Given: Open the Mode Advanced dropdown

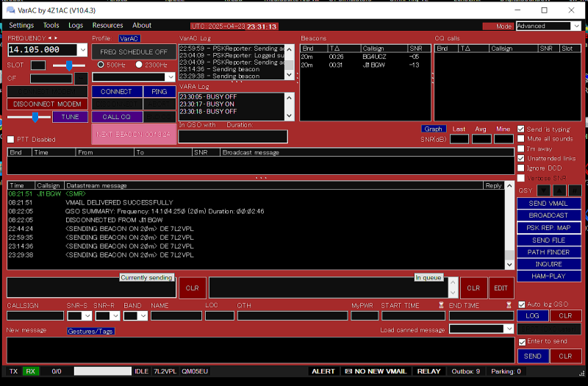Looking at the screenshot, I should pos(576,26).
